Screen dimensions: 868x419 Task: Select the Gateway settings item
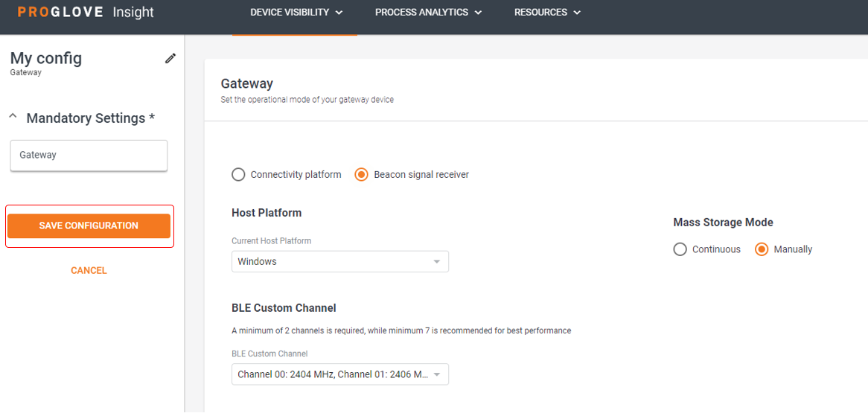(x=89, y=156)
